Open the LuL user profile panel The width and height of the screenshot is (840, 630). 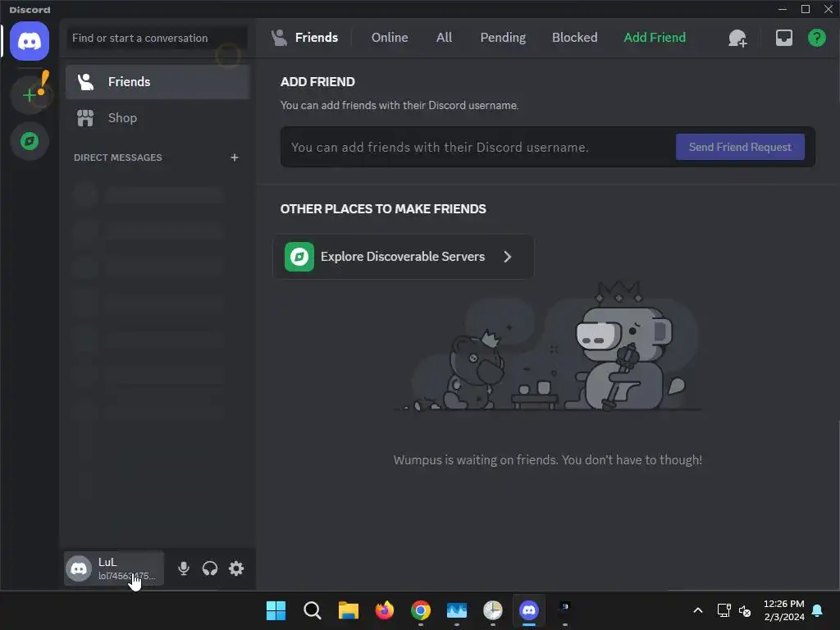tap(114, 568)
